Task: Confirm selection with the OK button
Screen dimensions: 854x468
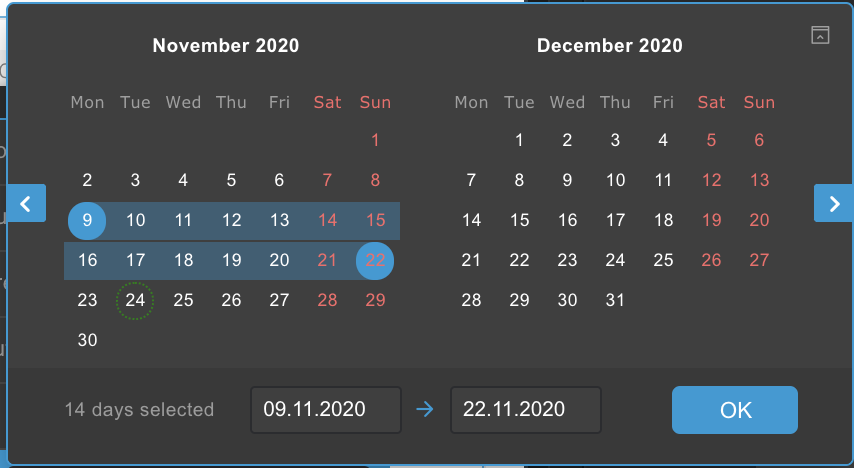Action: [x=734, y=410]
